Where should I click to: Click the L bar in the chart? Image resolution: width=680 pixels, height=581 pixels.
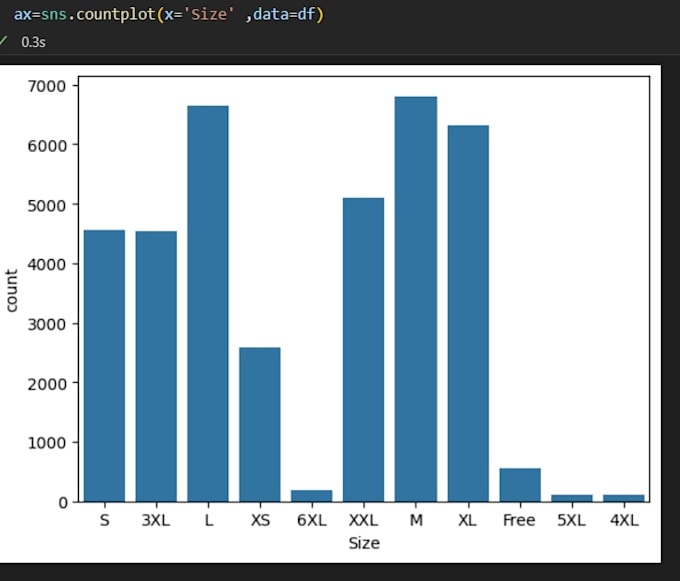[x=208, y=304]
